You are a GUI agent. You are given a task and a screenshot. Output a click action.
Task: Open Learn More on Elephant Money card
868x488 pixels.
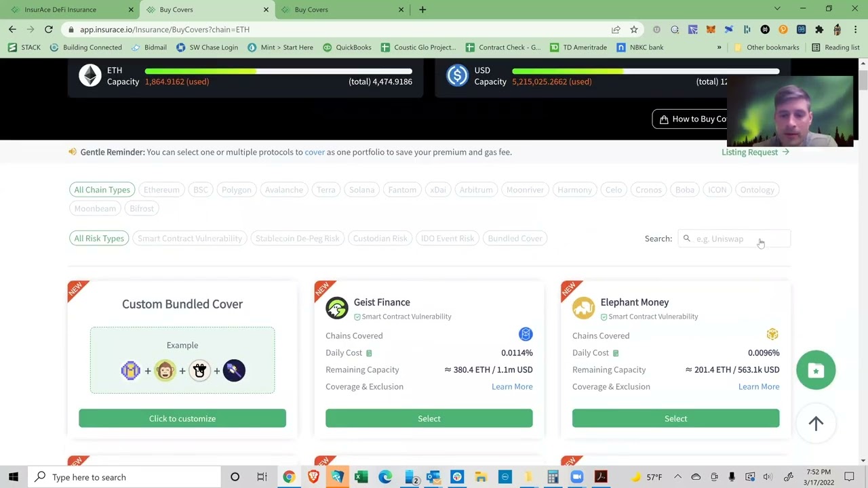click(759, 386)
